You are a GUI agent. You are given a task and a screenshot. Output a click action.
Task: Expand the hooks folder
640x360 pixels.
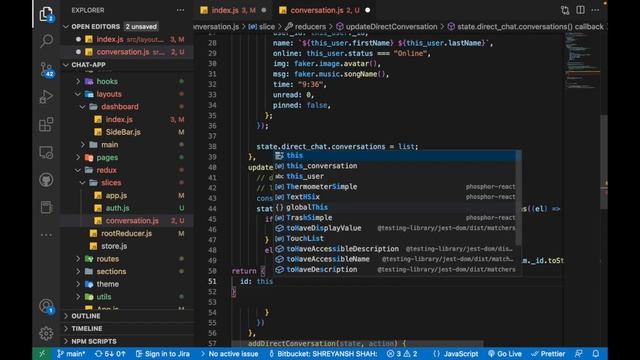coord(107,81)
